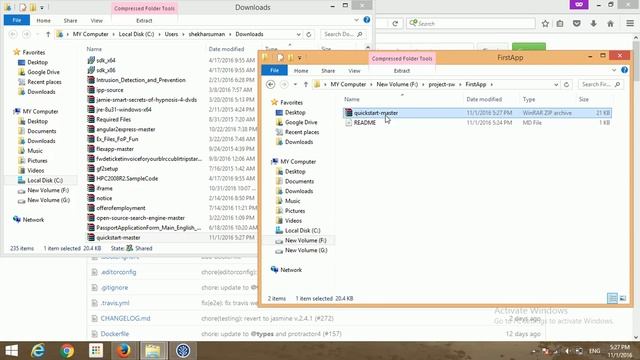Open File Explorer from taskbar
This screenshot has width=640, height=360.
153,351
